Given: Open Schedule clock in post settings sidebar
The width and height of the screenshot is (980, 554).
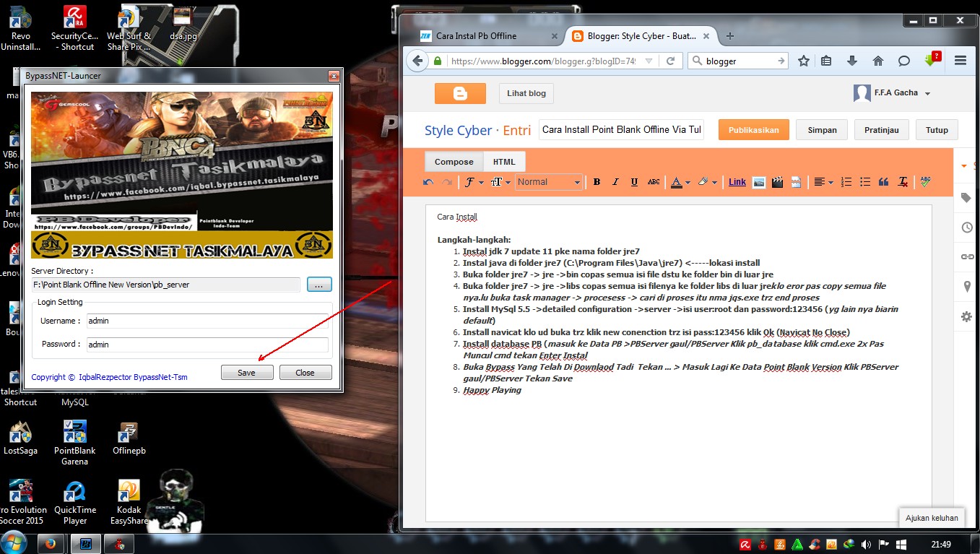Looking at the screenshot, I should pyautogui.click(x=967, y=228).
